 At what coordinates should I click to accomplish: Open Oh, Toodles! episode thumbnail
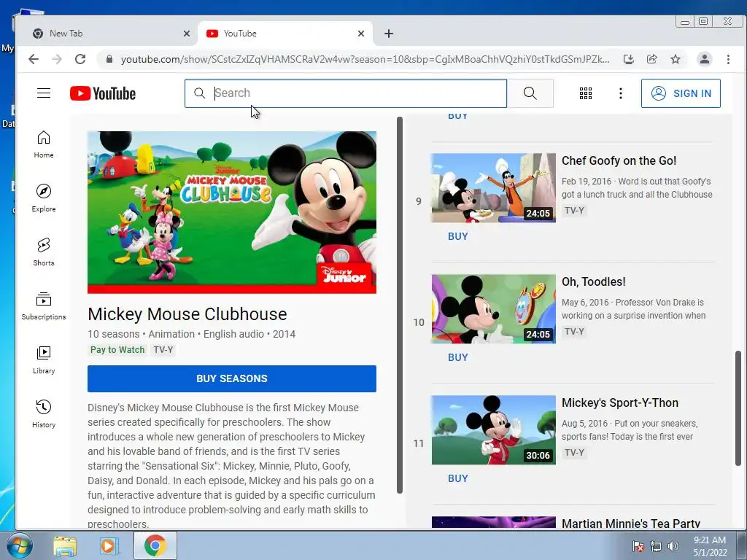point(494,308)
